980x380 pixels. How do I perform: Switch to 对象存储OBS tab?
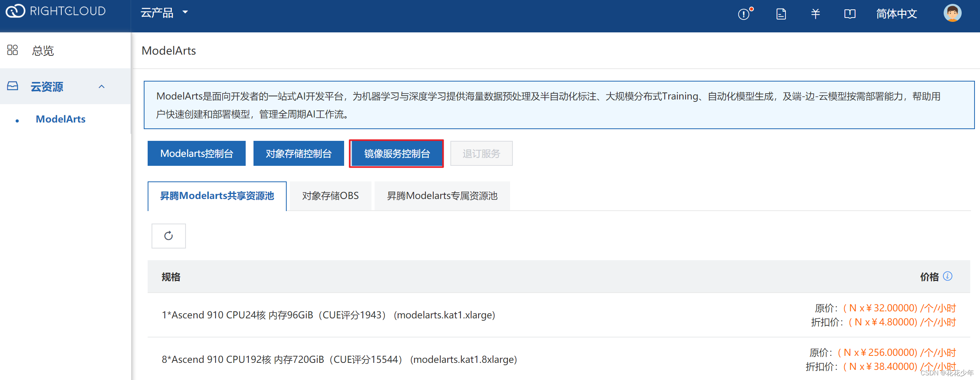[330, 196]
